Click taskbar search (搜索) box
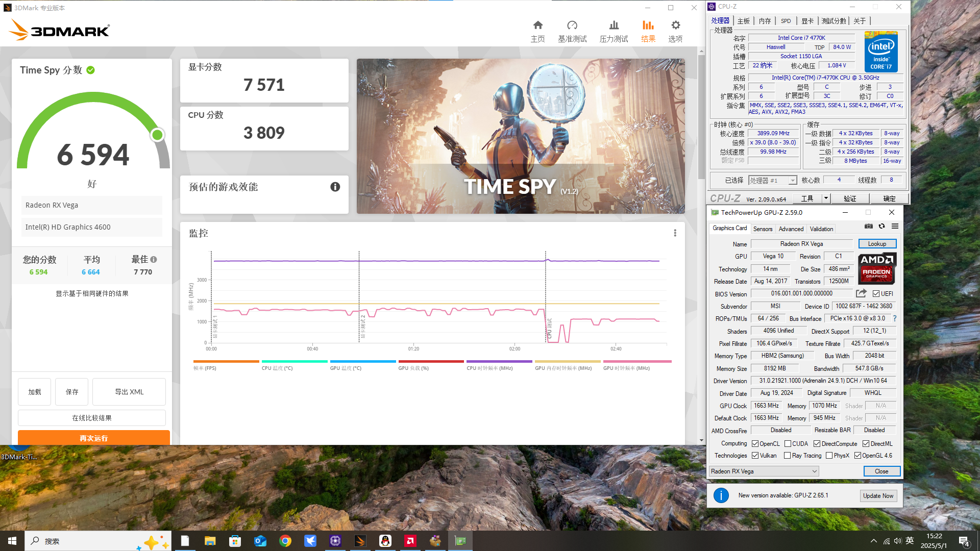Image resolution: width=980 pixels, height=551 pixels. point(99,541)
